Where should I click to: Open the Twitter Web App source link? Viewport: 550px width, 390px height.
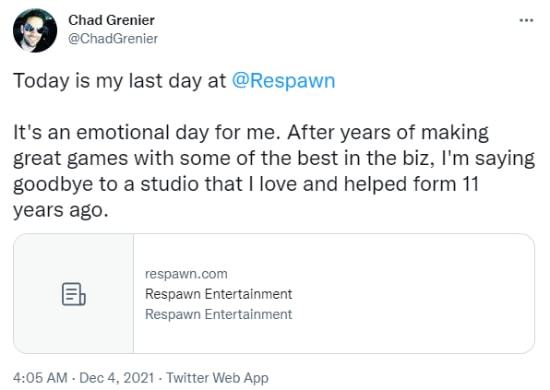(217, 378)
